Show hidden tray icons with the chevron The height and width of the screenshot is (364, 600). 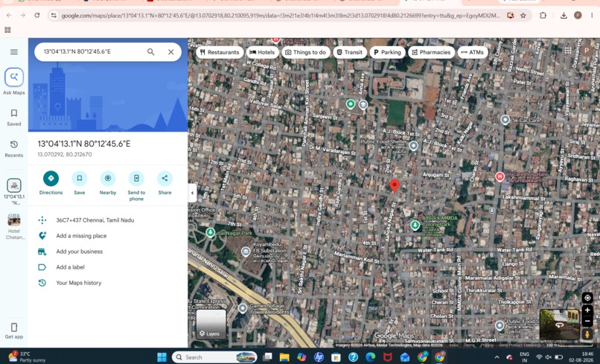497,357
